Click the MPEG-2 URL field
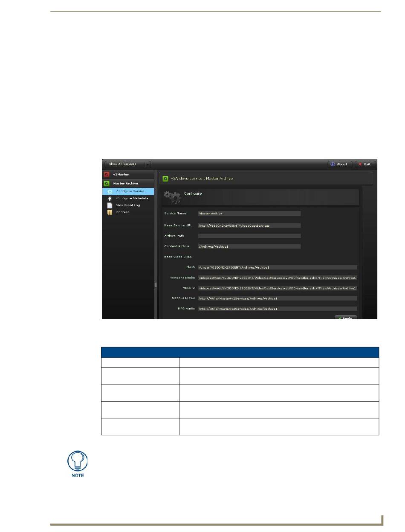405x532 pixels. (278, 288)
